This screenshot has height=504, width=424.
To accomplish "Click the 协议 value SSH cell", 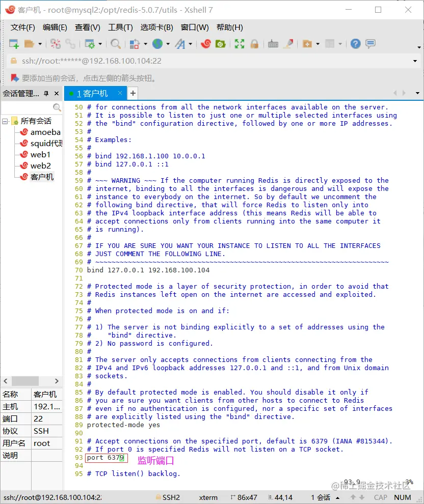I will (47, 431).
